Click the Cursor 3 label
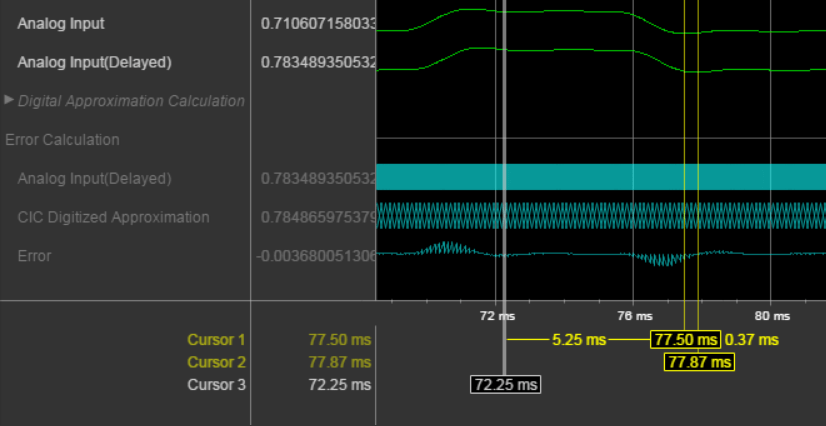826x426 pixels. pyautogui.click(x=217, y=385)
